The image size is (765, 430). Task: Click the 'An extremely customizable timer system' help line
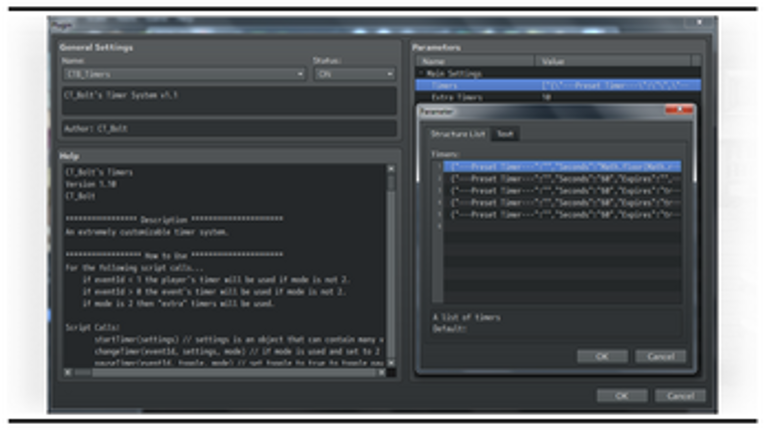[147, 232]
